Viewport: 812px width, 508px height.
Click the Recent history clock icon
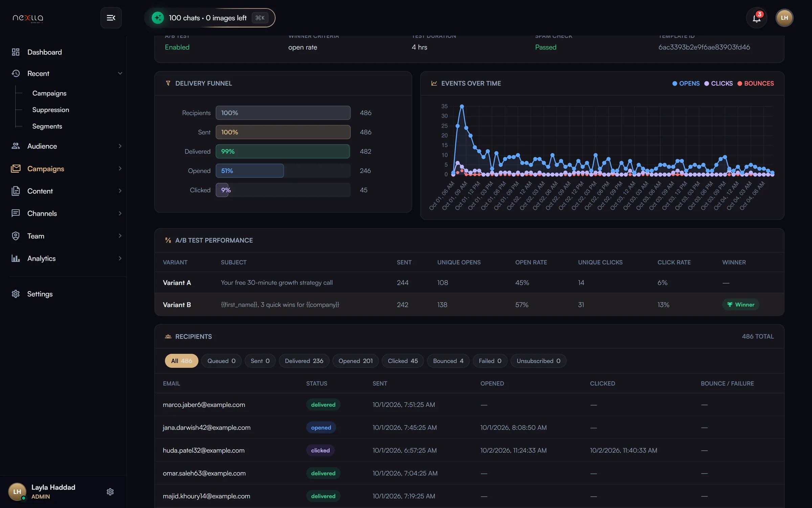coord(16,73)
